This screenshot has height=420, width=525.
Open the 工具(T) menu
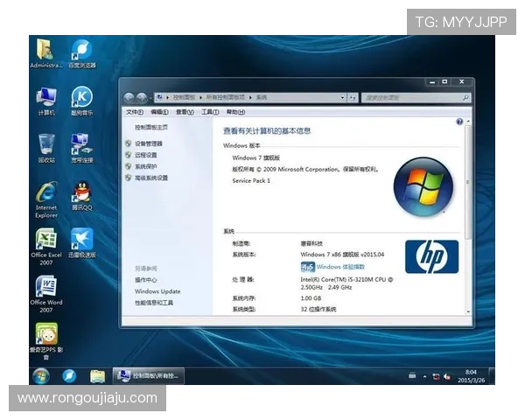209,112
